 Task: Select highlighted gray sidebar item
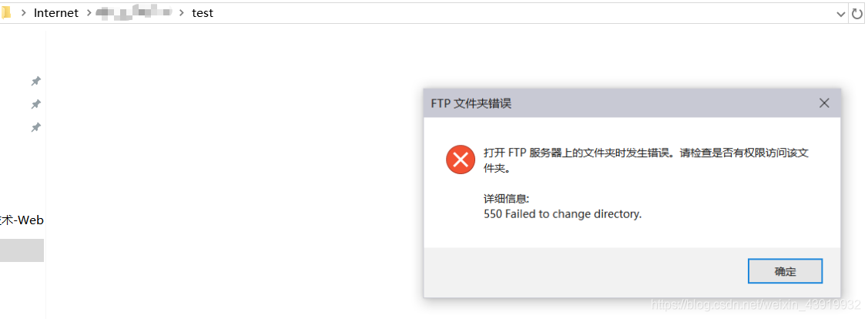coord(22,250)
